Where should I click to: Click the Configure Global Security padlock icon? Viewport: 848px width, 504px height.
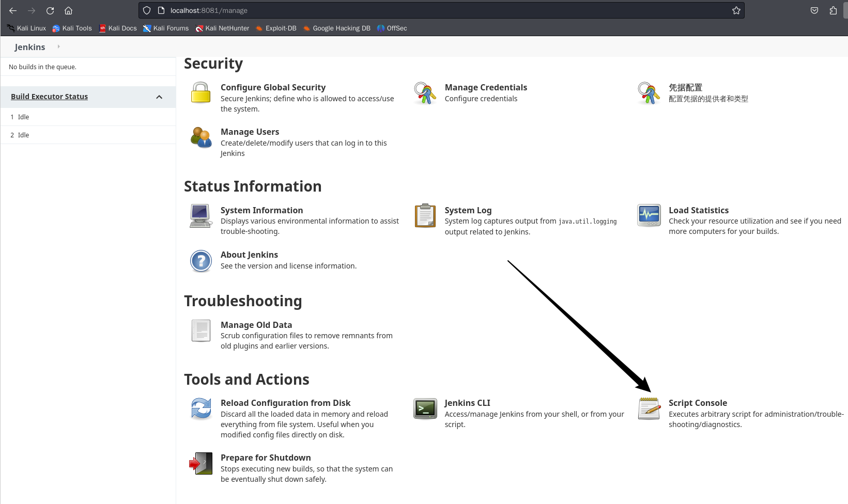point(201,92)
